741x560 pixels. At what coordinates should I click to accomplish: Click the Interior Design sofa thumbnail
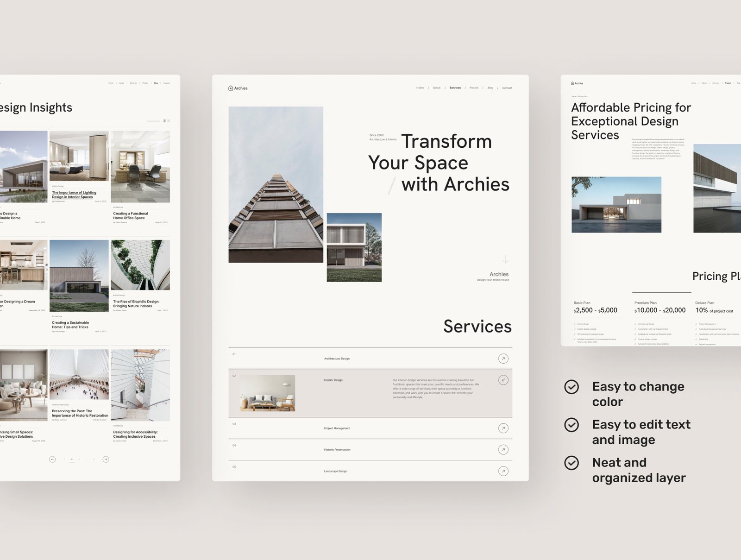(x=267, y=393)
